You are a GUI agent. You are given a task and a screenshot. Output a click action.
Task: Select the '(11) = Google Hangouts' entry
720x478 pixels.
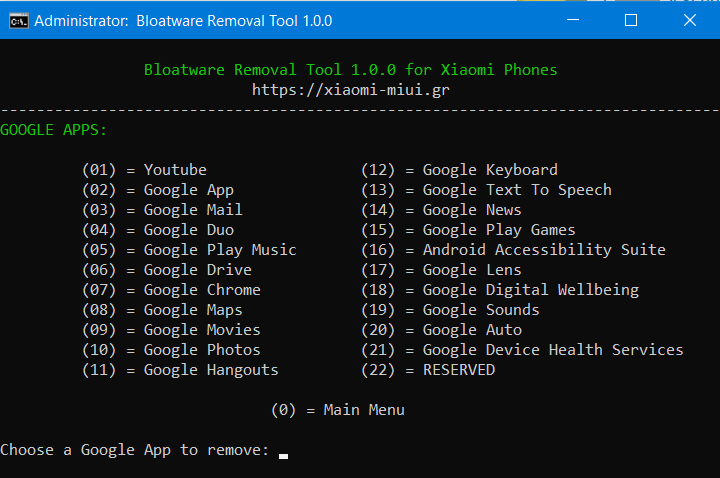[180, 370]
